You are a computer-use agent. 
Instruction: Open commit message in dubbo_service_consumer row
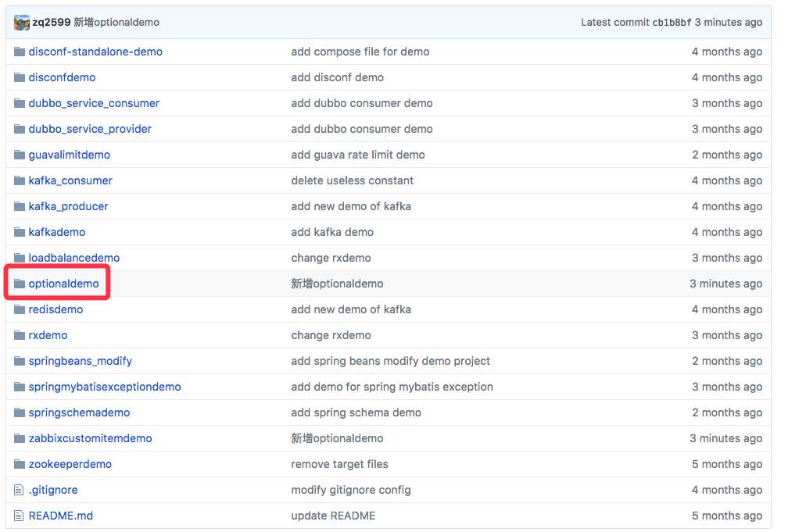(362, 103)
